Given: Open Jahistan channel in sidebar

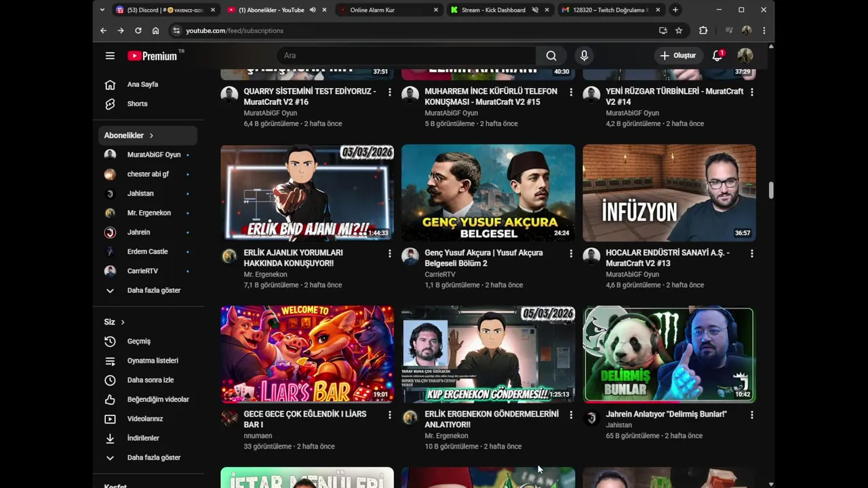Looking at the screenshot, I should (149, 193).
